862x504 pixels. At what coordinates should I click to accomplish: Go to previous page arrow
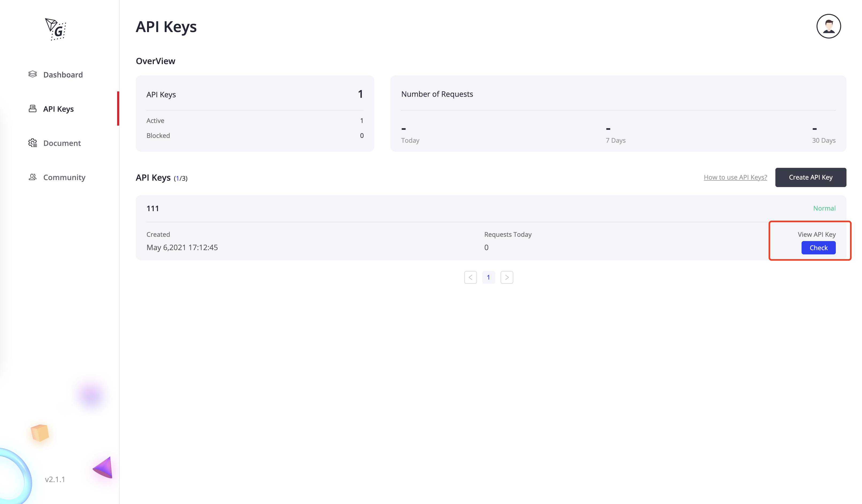(x=470, y=277)
